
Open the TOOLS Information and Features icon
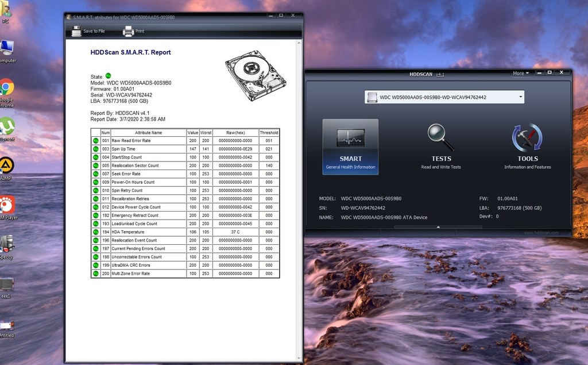pyautogui.click(x=527, y=137)
